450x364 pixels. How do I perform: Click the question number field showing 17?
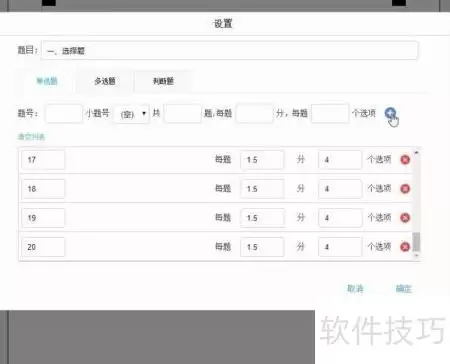point(43,160)
